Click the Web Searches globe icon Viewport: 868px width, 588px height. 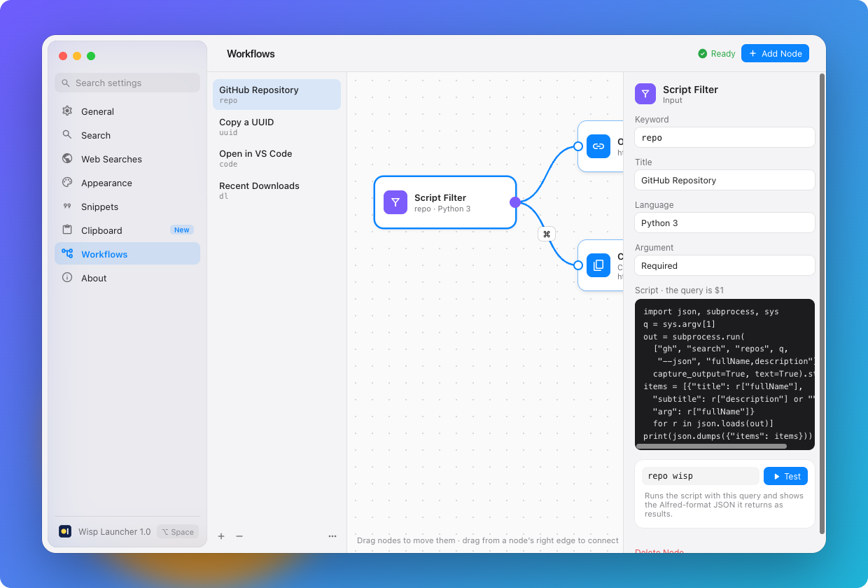[x=67, y=159]
